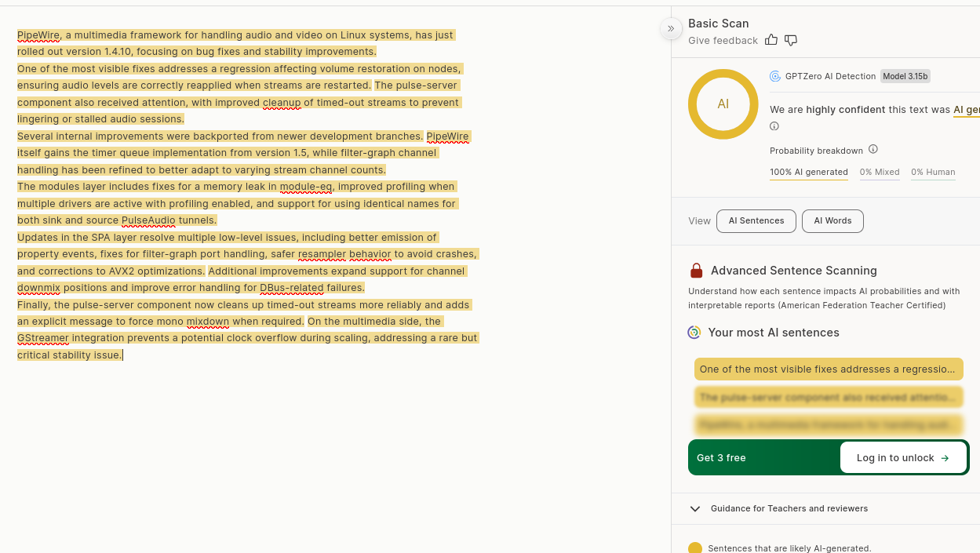The image size is (980, 553).
Task: Click the Model 3.15b badge
Action: (905, 76)
